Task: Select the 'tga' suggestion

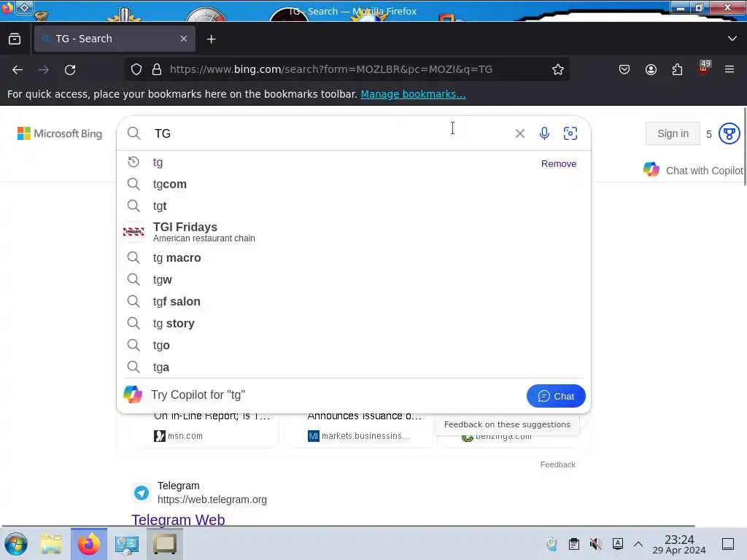Action: [354, 367]
